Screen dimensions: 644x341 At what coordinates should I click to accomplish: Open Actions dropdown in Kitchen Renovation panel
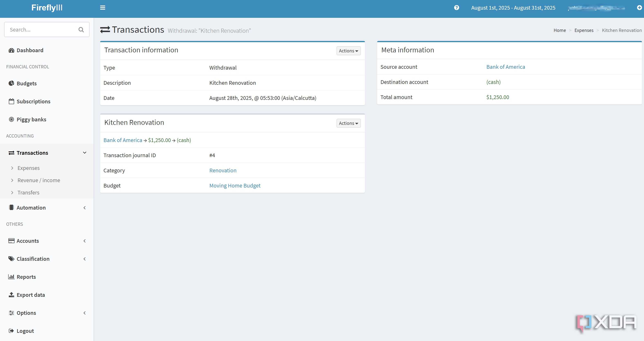coord(349,123)
